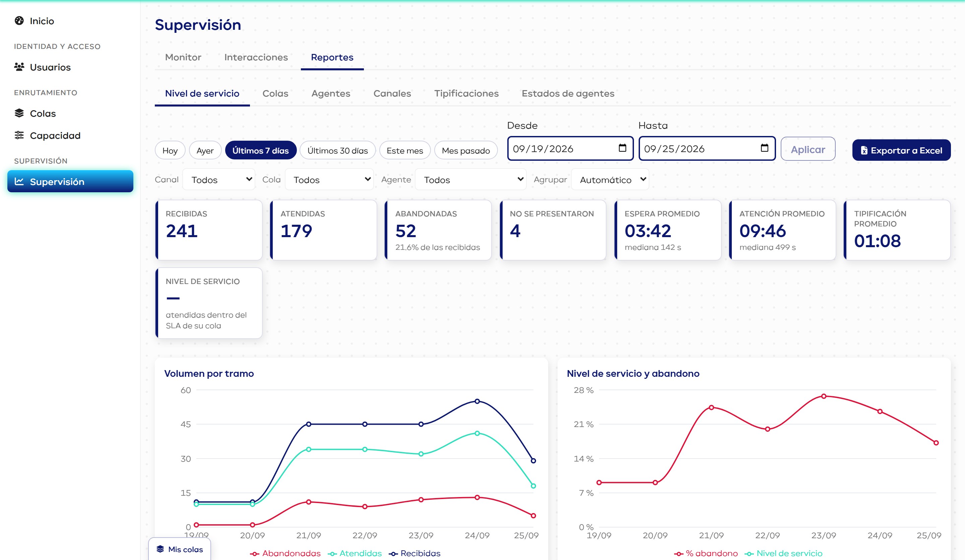Open the Canal filter dropdown
965x560 pixels.
point(219,180)
